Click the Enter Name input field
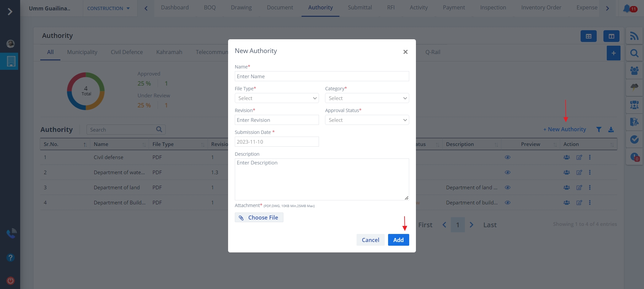The width and height of the screenshot is (644, 289). 321,77
